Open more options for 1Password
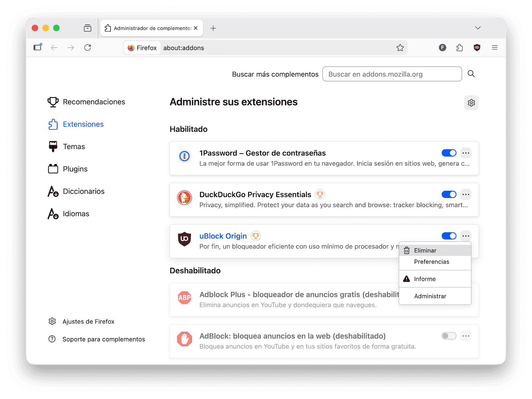The height and width of the screenshot is (399, 532). (466, 153)
